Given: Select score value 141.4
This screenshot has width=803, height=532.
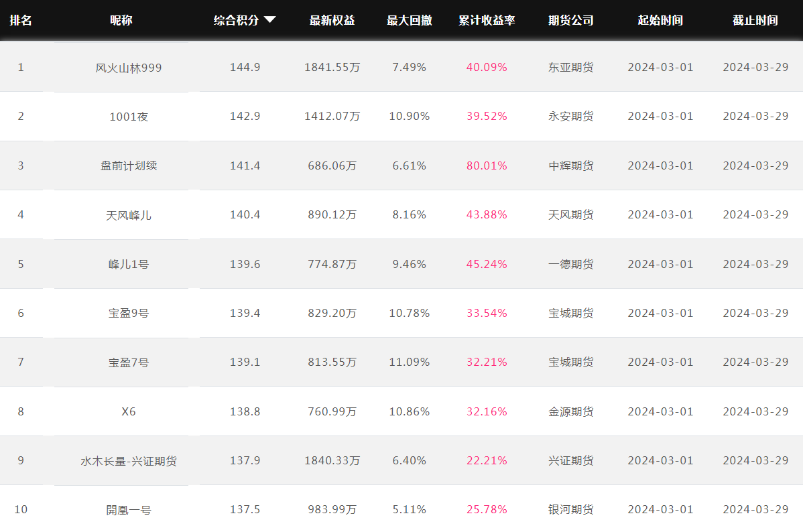Looking at the screenshot, I should click(245, 165).
